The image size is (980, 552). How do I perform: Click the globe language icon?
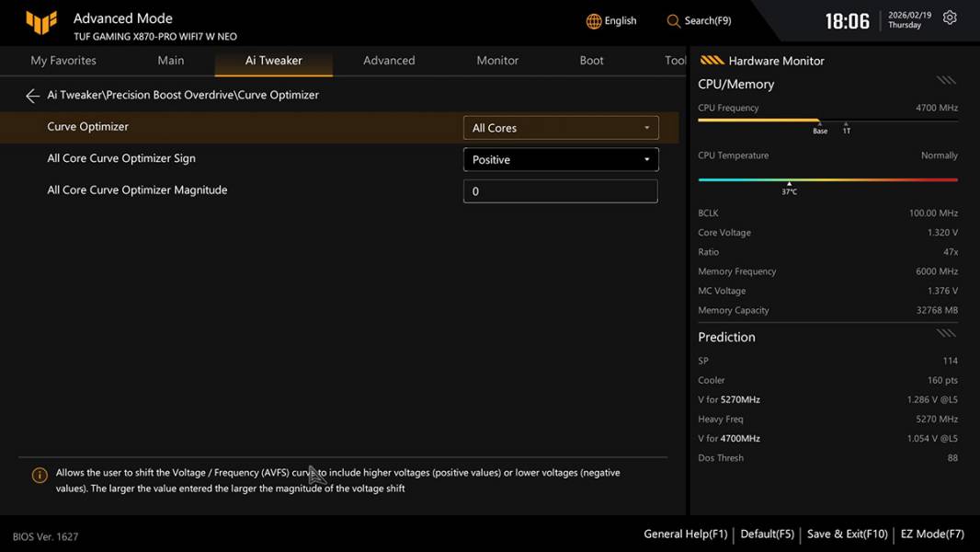pyautogui.click(x=594, y=21)
